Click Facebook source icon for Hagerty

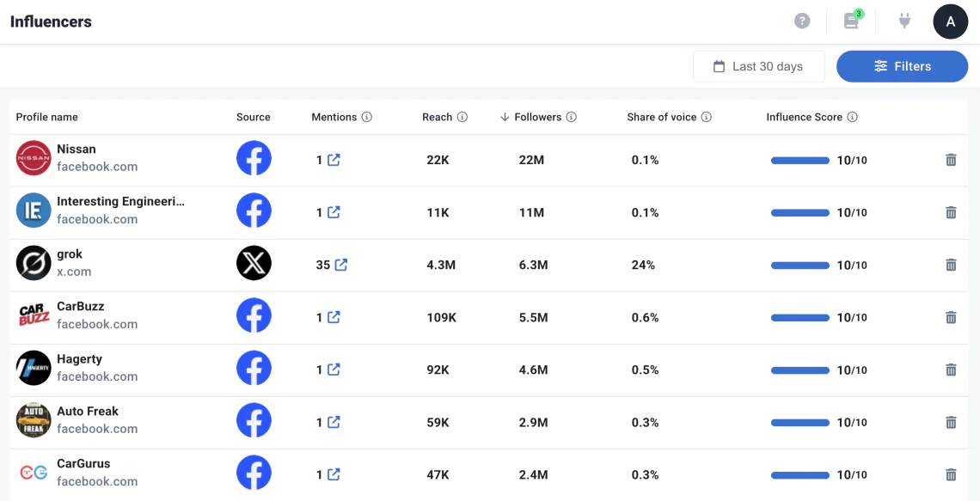click(254, 368)
